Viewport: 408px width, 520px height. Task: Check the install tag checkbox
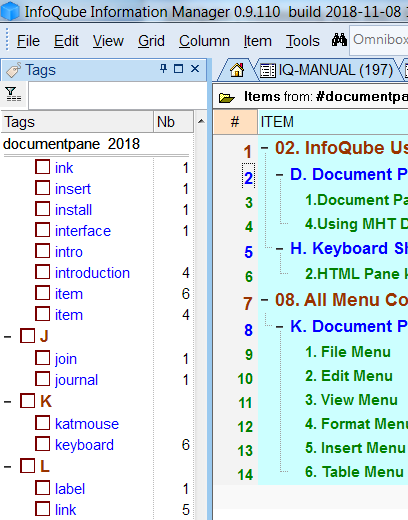[42, 209]
